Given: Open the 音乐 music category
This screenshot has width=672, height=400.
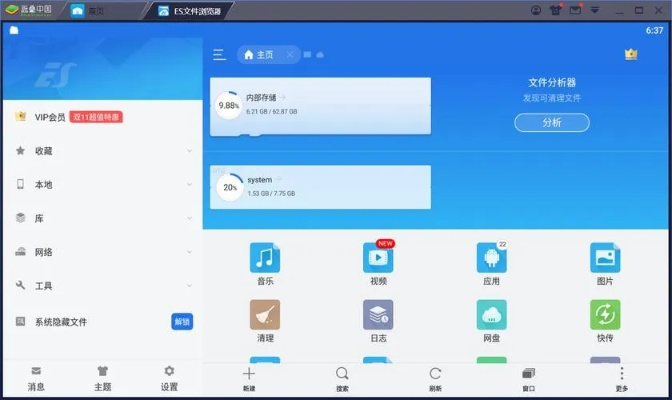Looking at the screenshot, I should (x=265, y=259).
